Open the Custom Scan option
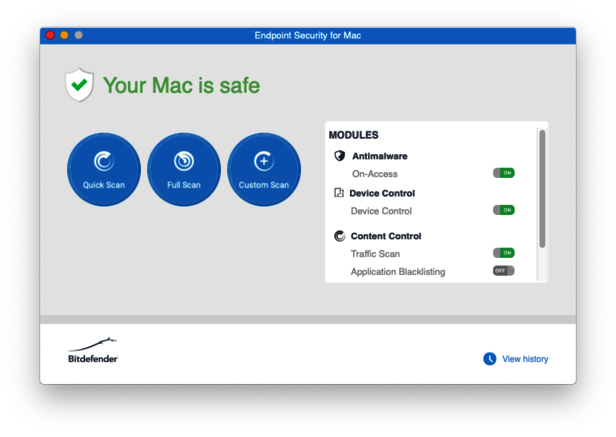 tap(263, 169)
